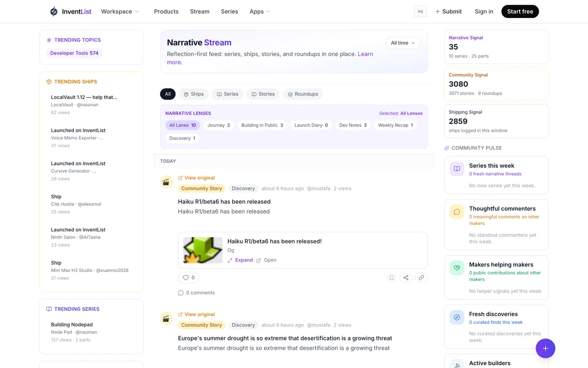Click the Developer Tools 574 topic tag
588x368 pixels.
[x=74, y=53]
